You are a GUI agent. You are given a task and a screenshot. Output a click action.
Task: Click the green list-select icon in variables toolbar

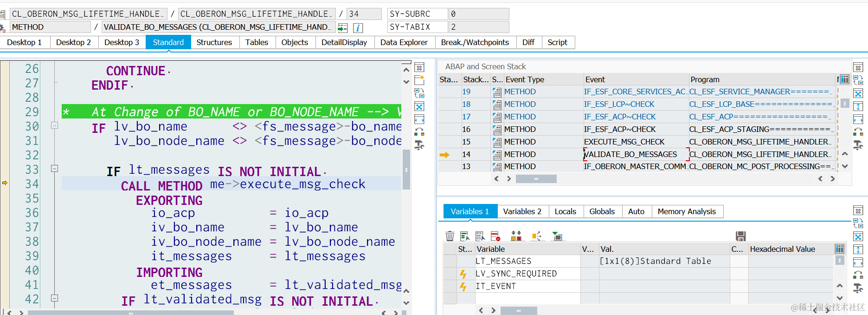point(465,236)
